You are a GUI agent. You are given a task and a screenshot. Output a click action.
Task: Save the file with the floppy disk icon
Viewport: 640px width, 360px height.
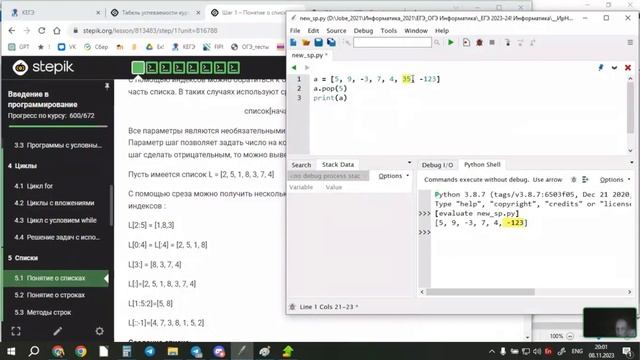(x=318, y=42)
